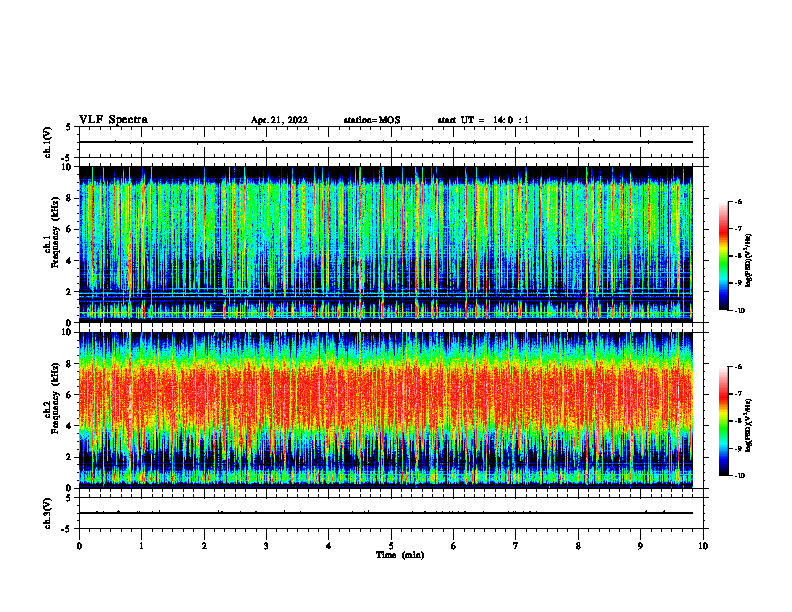
Task: Click the "-6" tick on ch.1 colorbar
Action: (738, 201)
